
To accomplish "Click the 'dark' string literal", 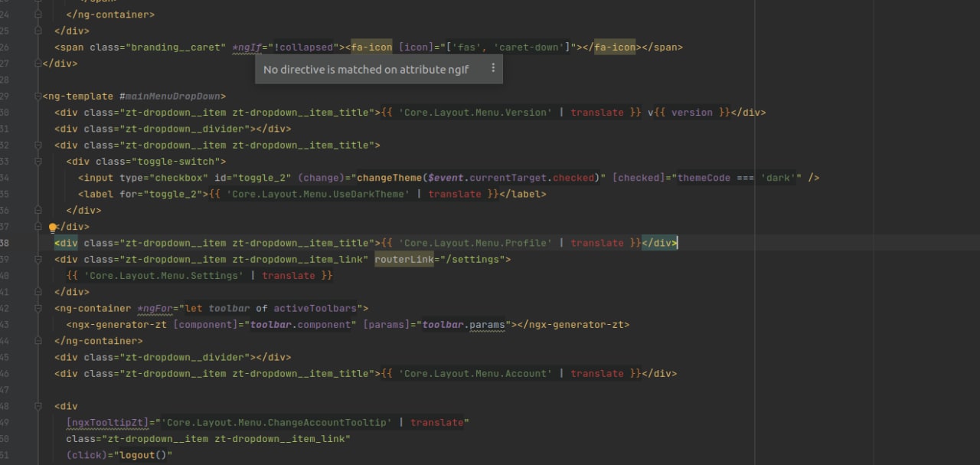I will pos(778,178).
